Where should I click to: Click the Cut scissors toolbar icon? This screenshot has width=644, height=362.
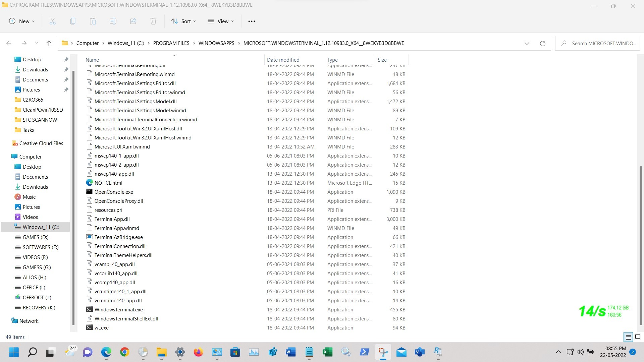[x=53, y=21]
